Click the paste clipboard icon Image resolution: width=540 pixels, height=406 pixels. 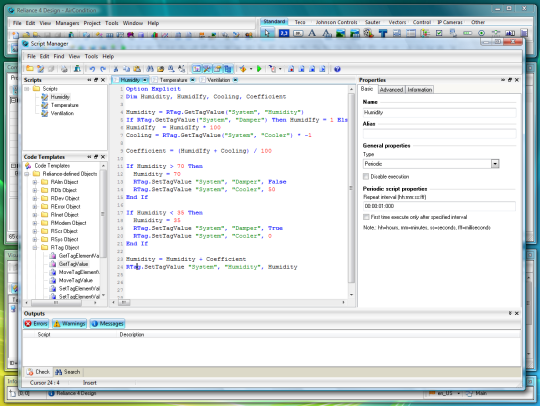(137, 69)
